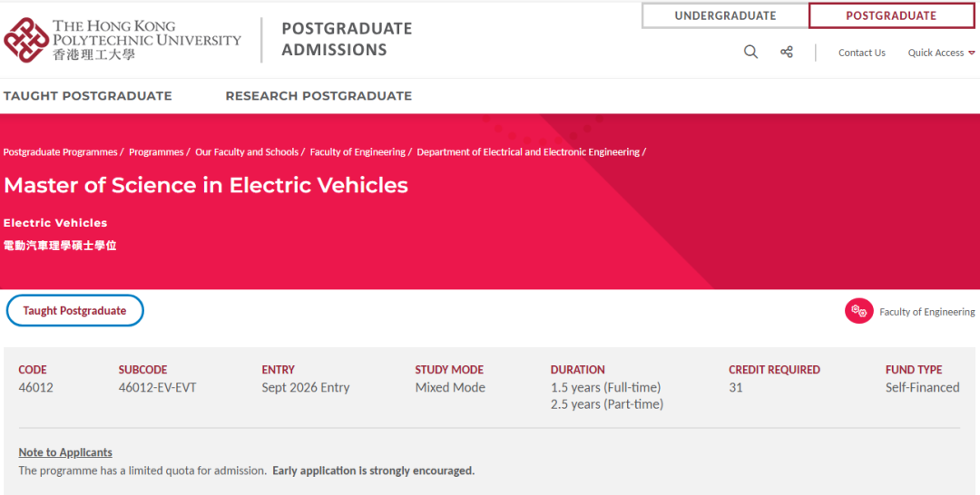
Task: Click the DURATION column label
Action: (x=577, y=370)
